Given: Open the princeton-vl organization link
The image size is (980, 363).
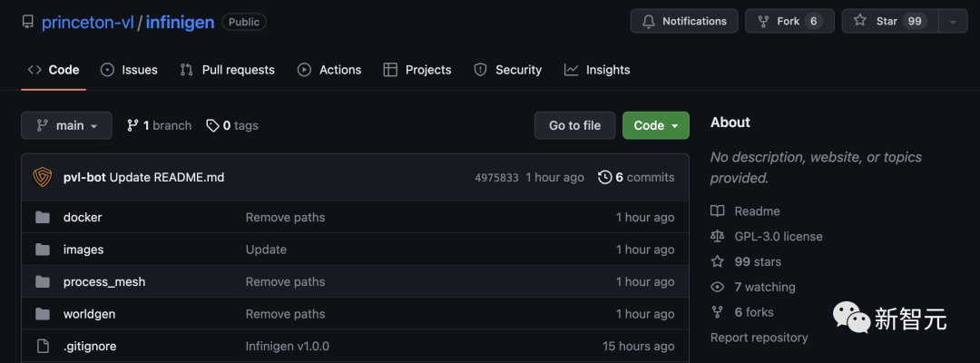Looking at the screenshot, I should coord(88,22).
